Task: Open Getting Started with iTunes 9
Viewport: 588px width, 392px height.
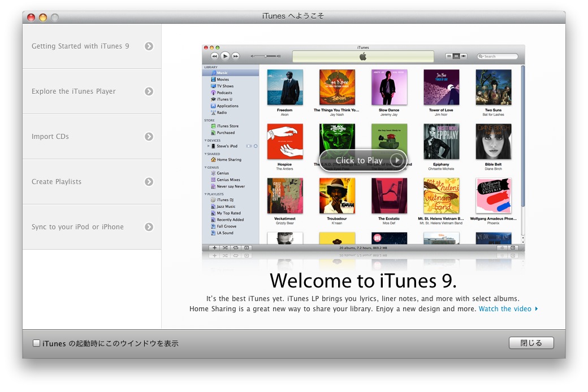Action: click(92, 46)
